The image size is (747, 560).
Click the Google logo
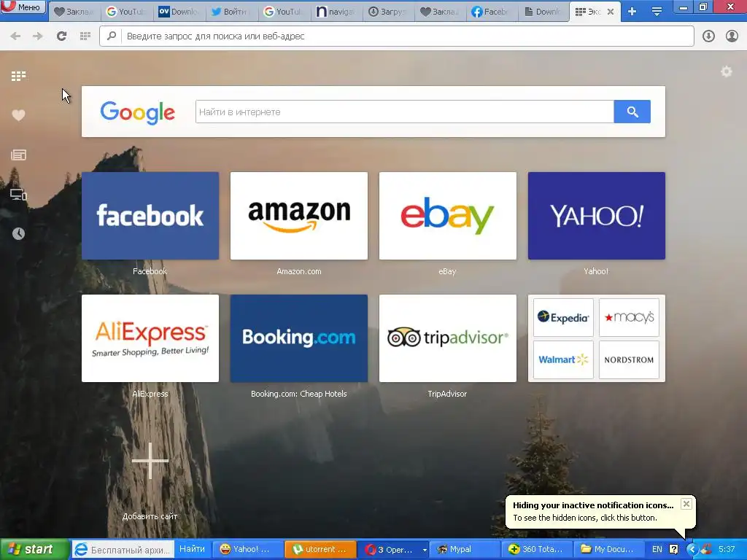coord(138,112)
